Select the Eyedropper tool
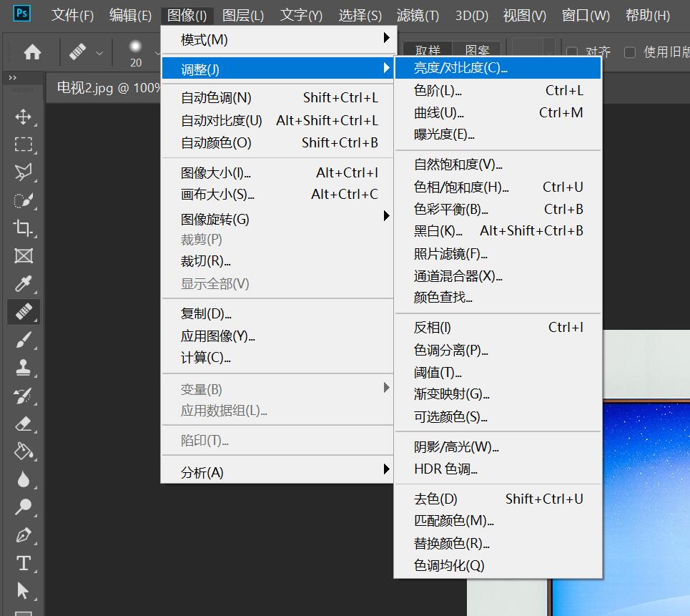Image resolution: width=690 pixels, height=616 pixels. pyautogui.click(x=24, y=284)
